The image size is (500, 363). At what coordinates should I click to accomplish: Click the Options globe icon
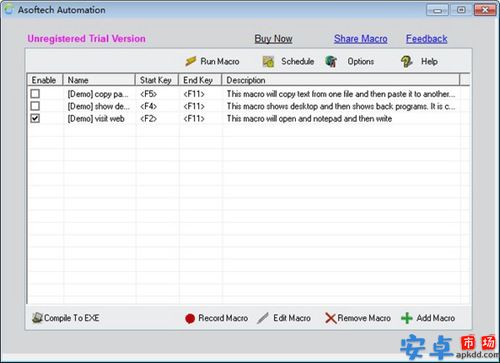tap(331, 61)
